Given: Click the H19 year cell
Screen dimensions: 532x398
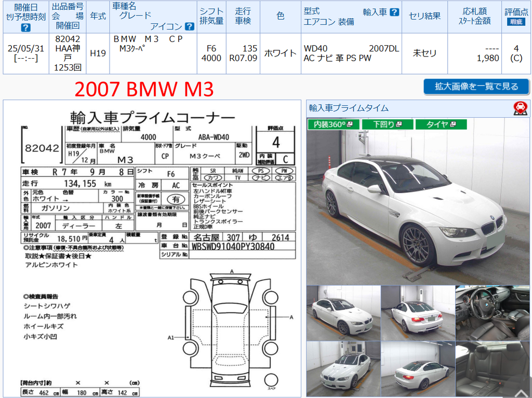Looking at the screenshot, I should [x=98, y=53].
